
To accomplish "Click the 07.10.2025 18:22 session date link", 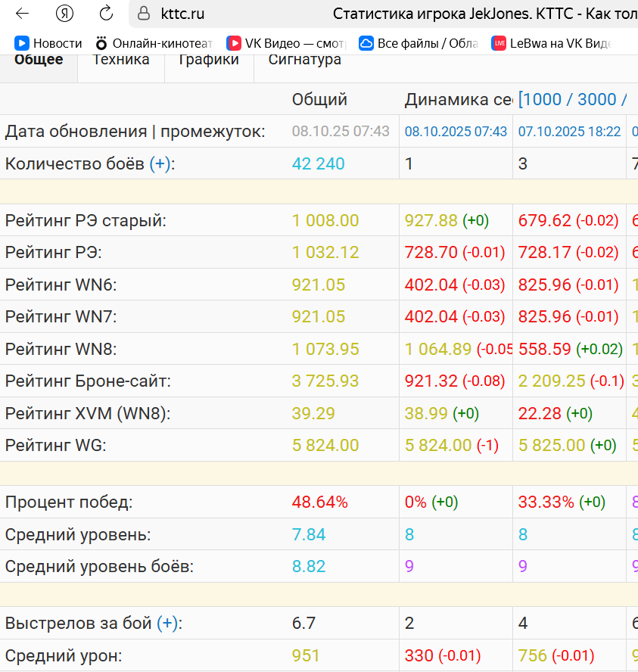I will (569, 132).
